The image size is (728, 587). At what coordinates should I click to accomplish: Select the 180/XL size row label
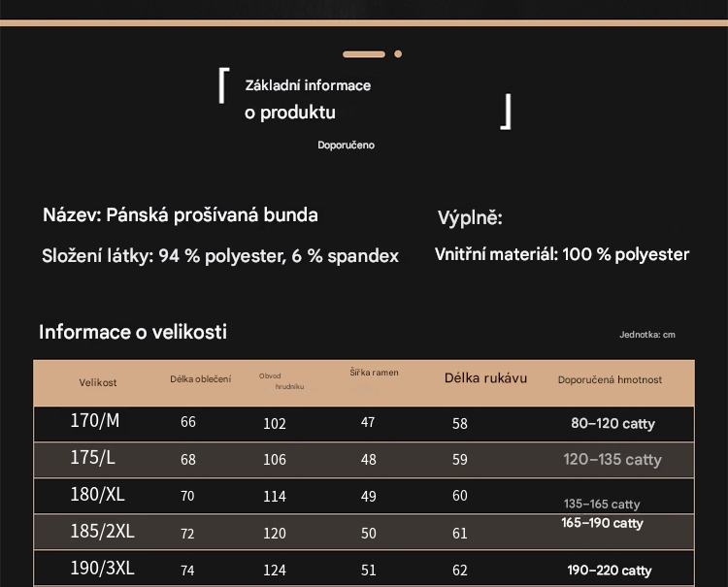[x=97, y=495]
